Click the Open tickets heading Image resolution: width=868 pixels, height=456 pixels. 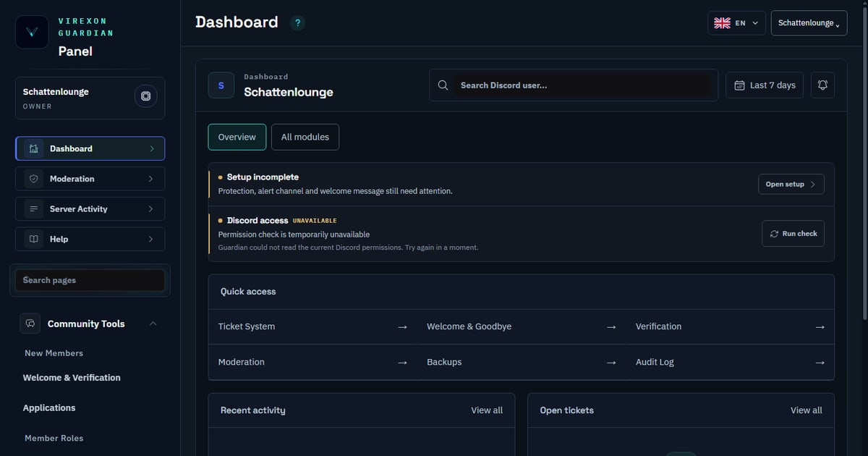pos(567,410)
